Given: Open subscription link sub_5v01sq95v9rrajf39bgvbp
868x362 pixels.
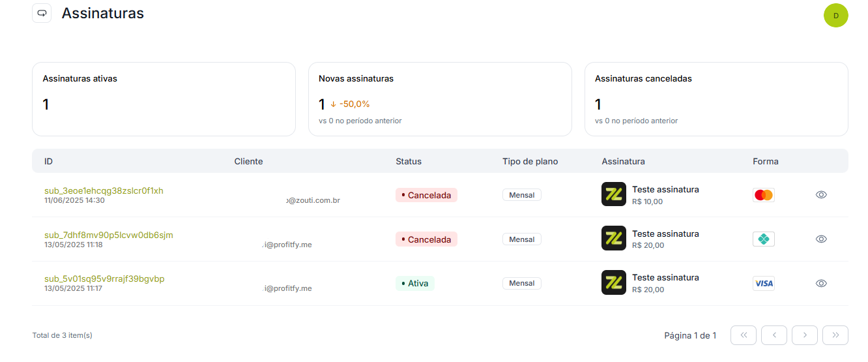Looking at the screenshot, I should [x=104, y=279].
